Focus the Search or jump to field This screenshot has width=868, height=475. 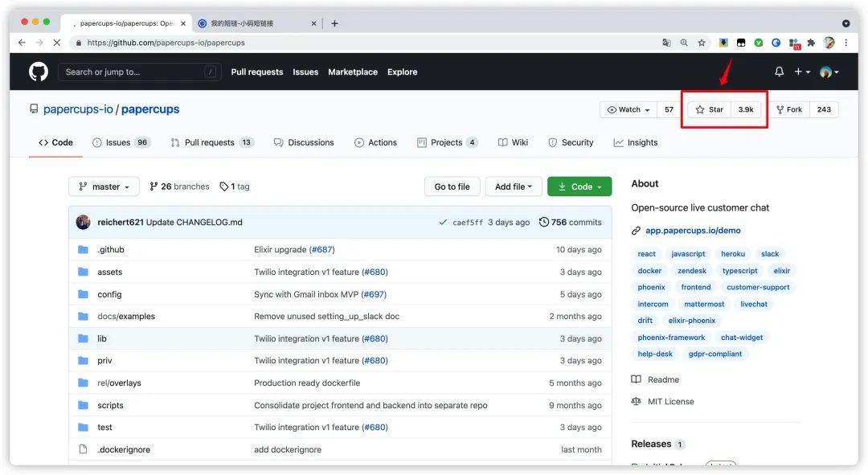(x=139, y=72)
